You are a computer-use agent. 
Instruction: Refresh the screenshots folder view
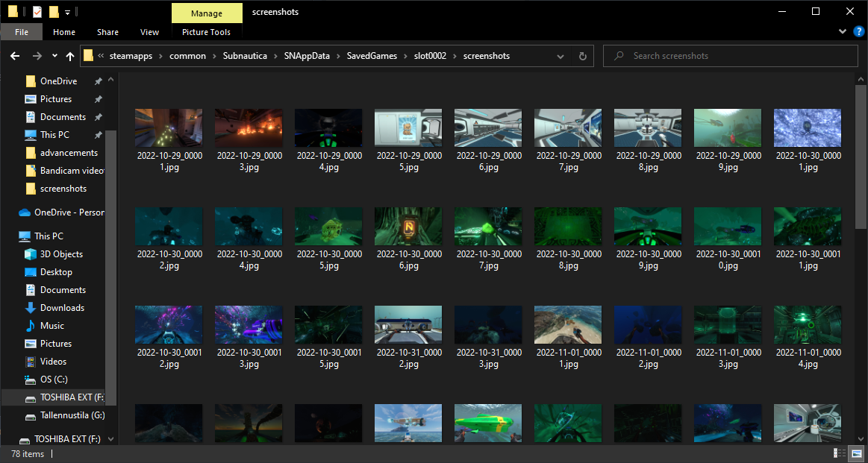pos(582,56)
